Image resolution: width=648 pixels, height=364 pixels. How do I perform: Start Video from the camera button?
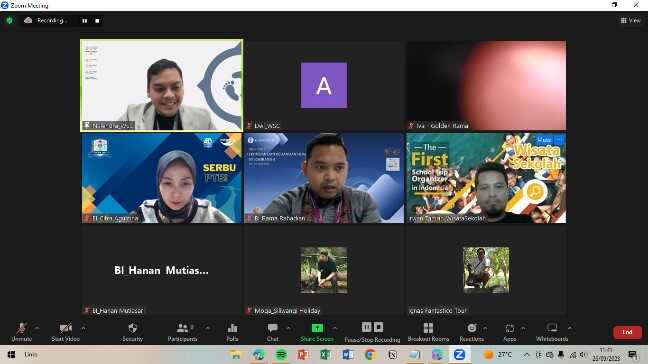[x=65, y=332]
